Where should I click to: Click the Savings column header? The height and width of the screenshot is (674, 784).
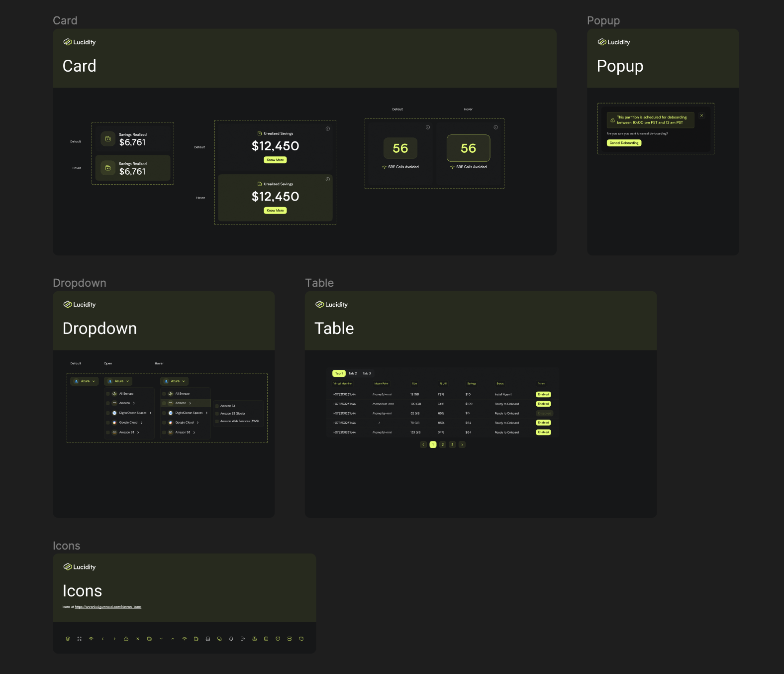click(x=472, y=384)
